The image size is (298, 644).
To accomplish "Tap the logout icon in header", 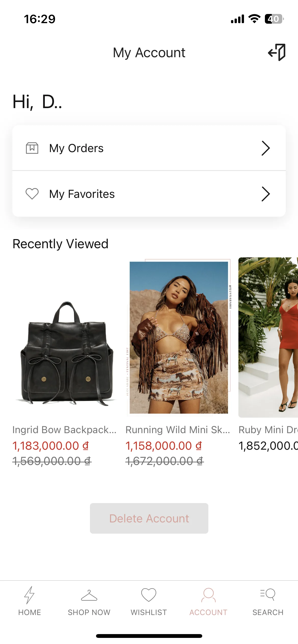I will [x=277, y=52].
